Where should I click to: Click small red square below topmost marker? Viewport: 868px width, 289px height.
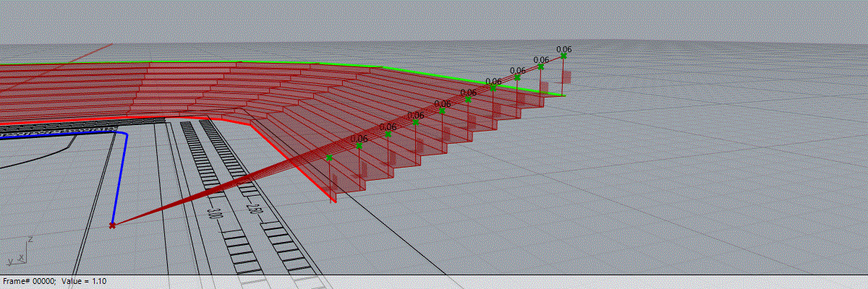click(x=567, y=76)
